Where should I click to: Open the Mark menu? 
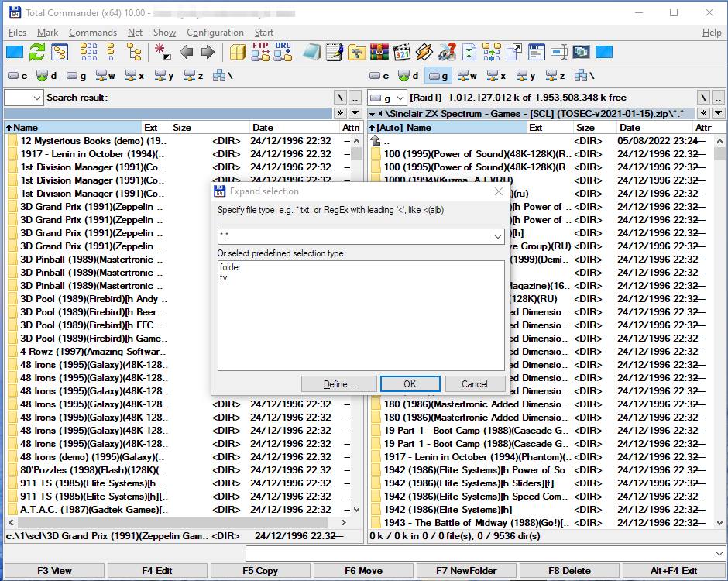47,33
